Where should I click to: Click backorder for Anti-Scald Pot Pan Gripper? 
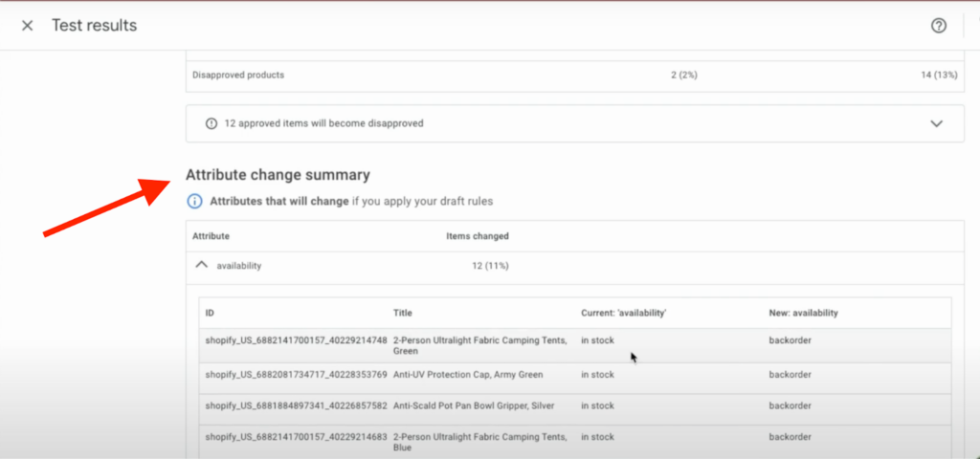pos(790,405)
